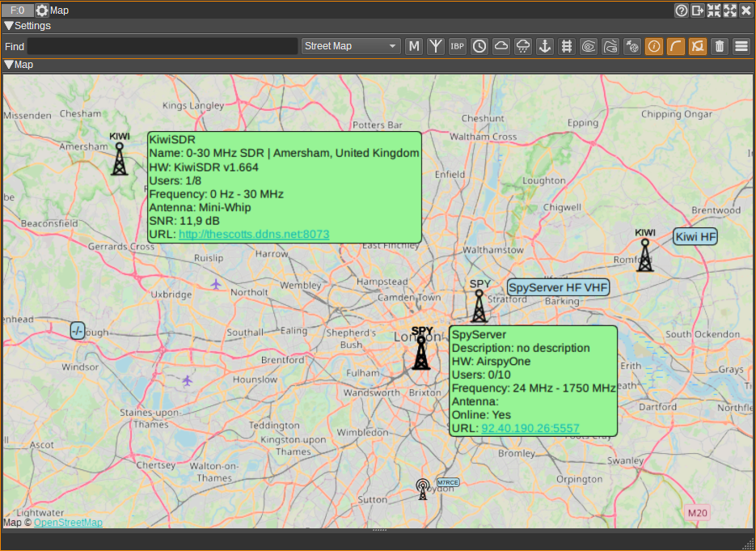
Task: Toggle selected item track display
Action: 676,46
